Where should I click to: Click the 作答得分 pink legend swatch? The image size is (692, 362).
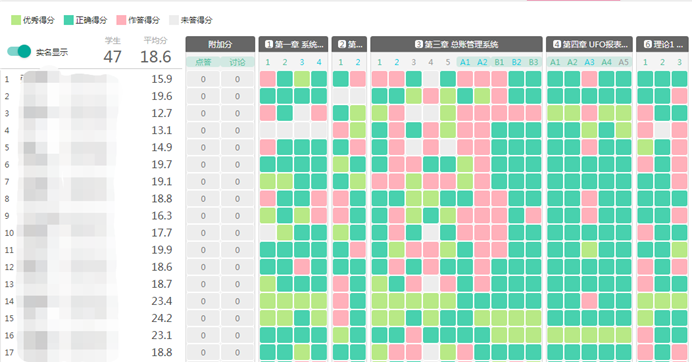pos(121,20)
